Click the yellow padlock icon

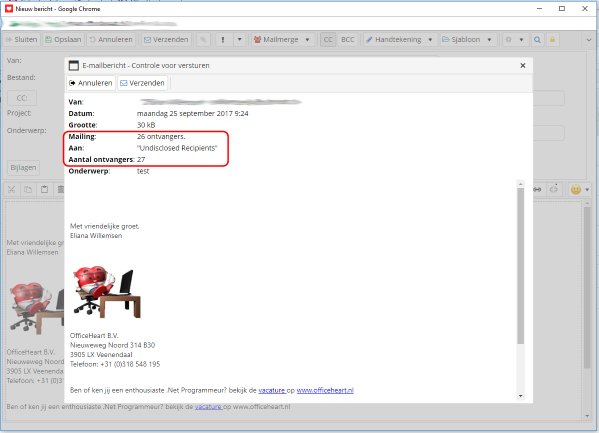pos(552,39)
